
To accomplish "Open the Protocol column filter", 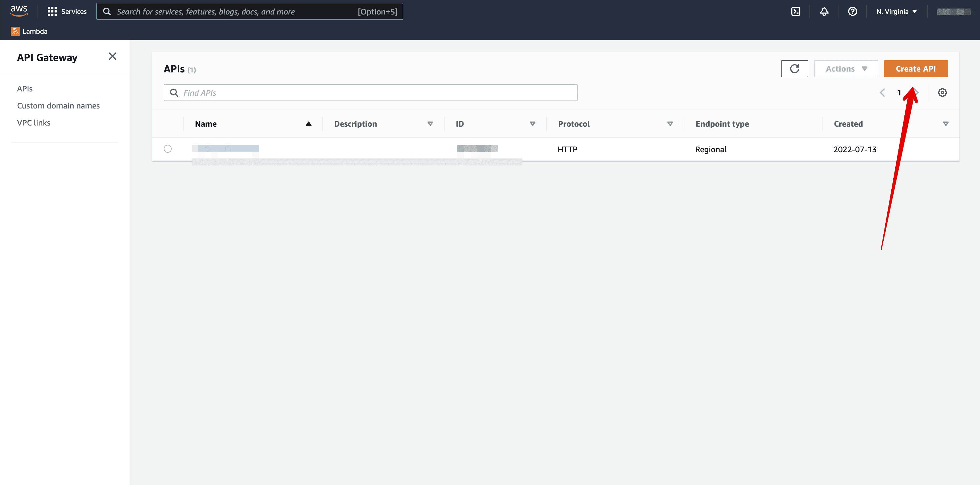I will (670, 124).
